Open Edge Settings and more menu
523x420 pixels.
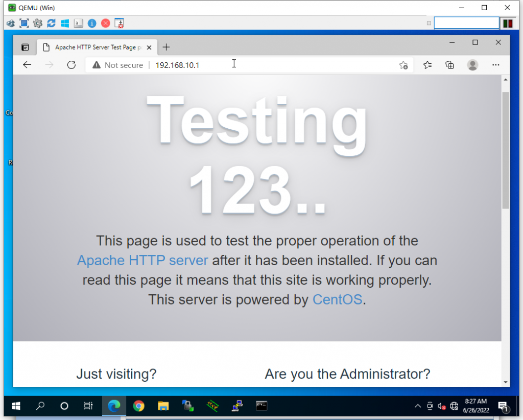point(495,65)
